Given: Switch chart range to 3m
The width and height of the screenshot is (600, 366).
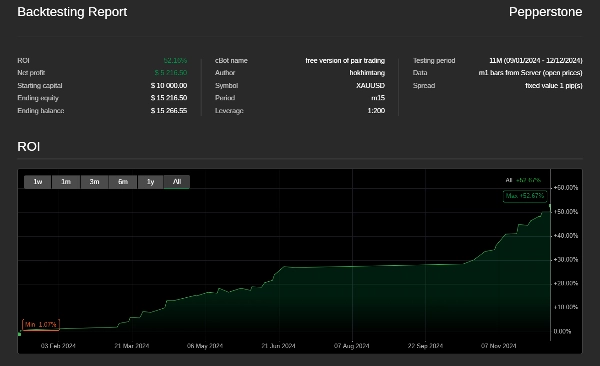Looking at the screenshot, I should pos(94,182).
